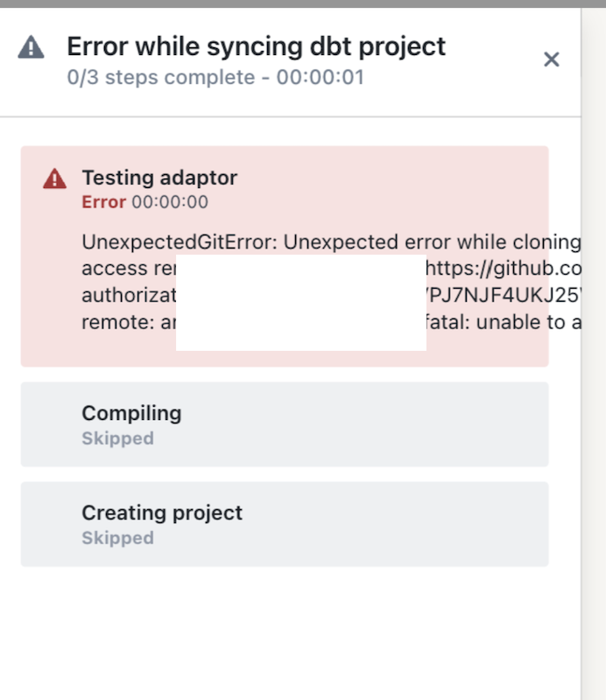Click the warning triangle on the Testing adaptor step
606x700 pixels.
coord(54,177)
